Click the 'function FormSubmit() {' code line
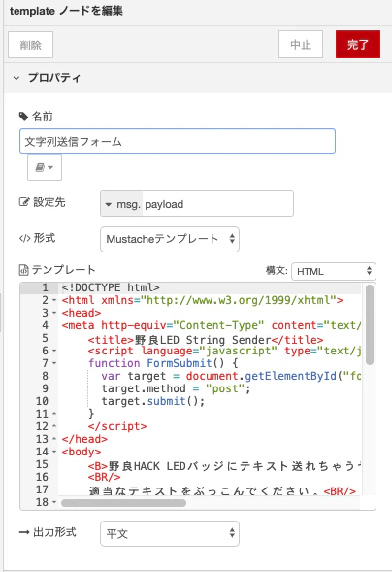Image resolution: width=392 pixels, height=572 pixels. pos(163,363)
